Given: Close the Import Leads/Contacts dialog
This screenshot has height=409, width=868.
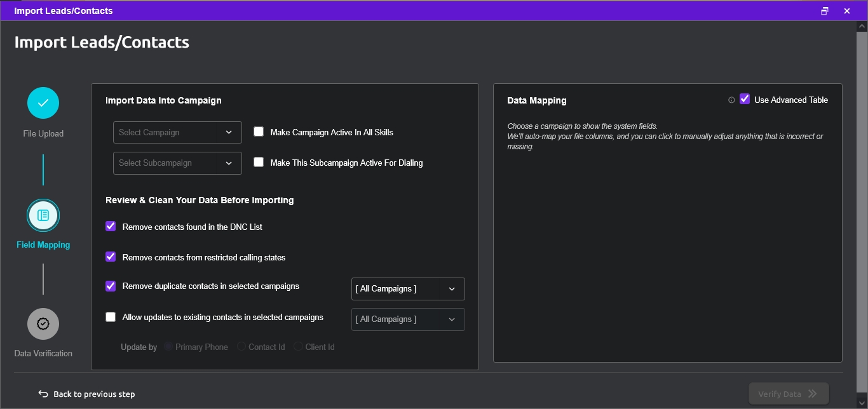Looking at the screenshot, I should [x=847, y=11].
